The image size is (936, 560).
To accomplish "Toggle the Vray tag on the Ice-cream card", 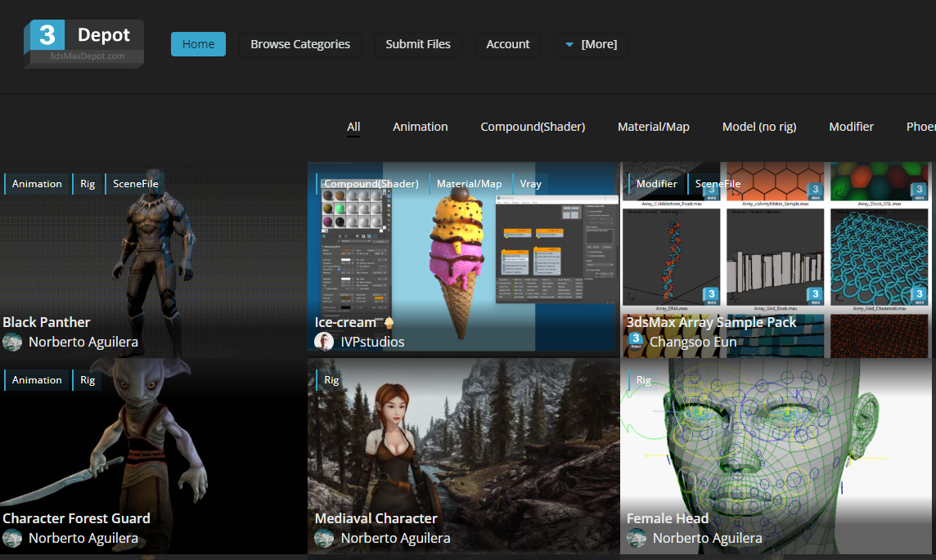I will coord(530,183).
